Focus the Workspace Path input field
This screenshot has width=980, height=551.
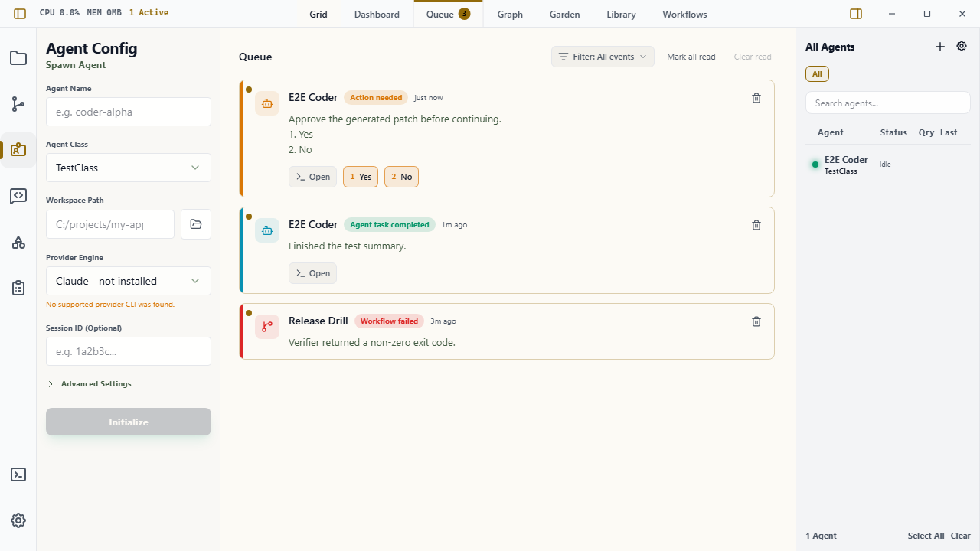[x=110, y=224]
